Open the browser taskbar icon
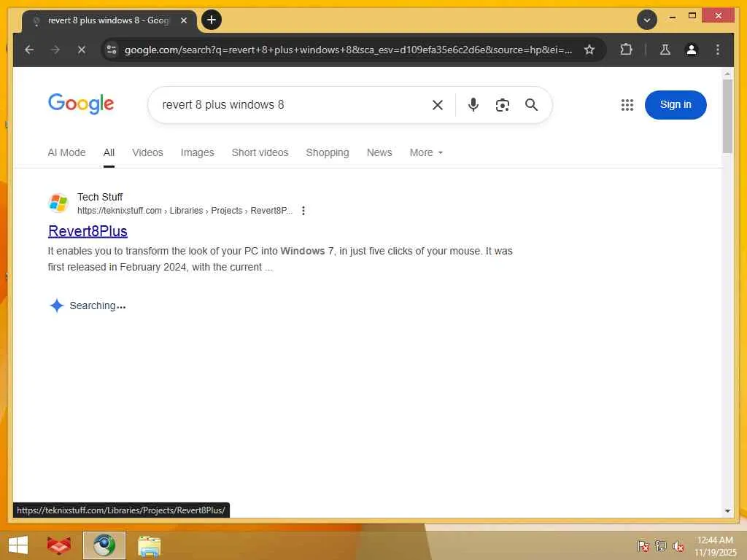 (104, 545)
